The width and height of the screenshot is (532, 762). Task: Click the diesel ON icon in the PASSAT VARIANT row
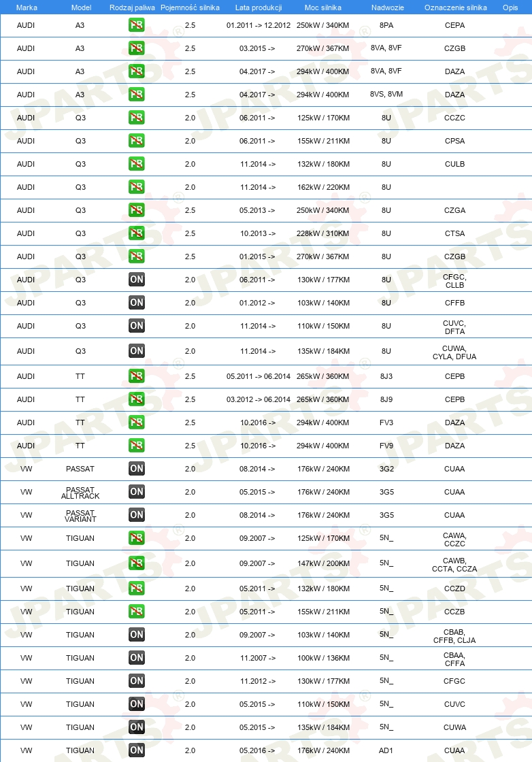click(x=137, y=514)
